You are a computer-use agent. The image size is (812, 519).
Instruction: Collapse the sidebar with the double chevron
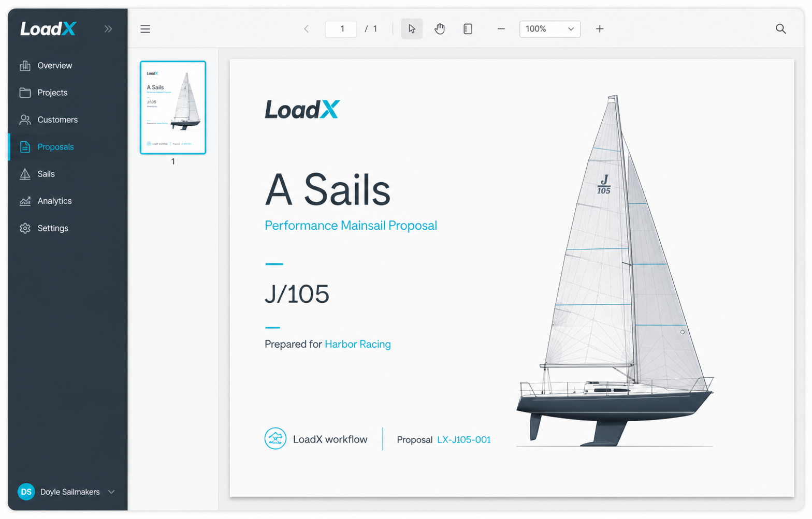click(108, 29)
